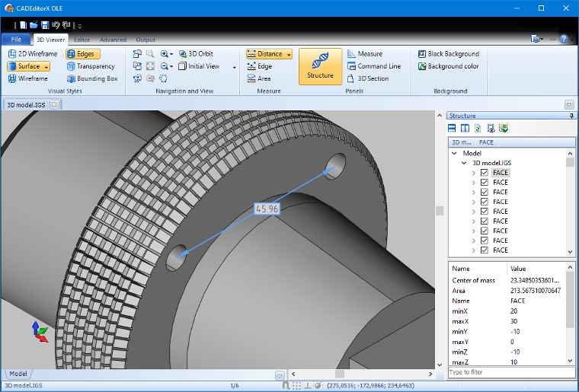
Task: Open the Zoom Out dropdown arrow
Action: point(171,67)
